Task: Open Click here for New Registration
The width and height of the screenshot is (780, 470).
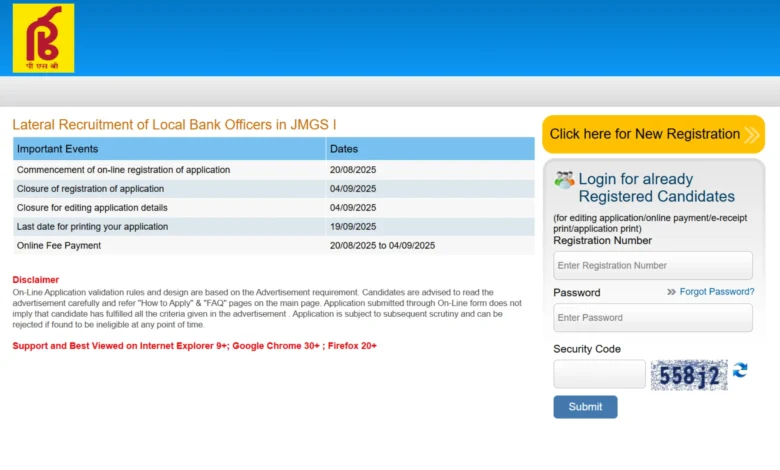Action: pos(653,134)
